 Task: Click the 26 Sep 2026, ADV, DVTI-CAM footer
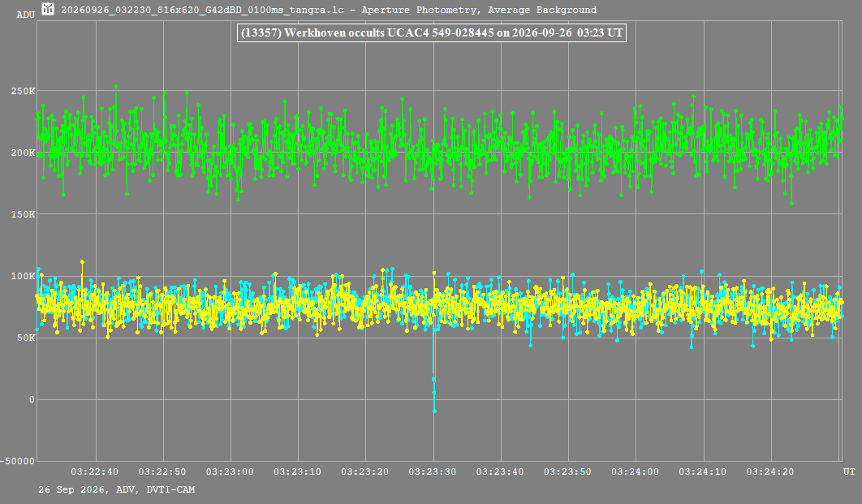point(117,489)
